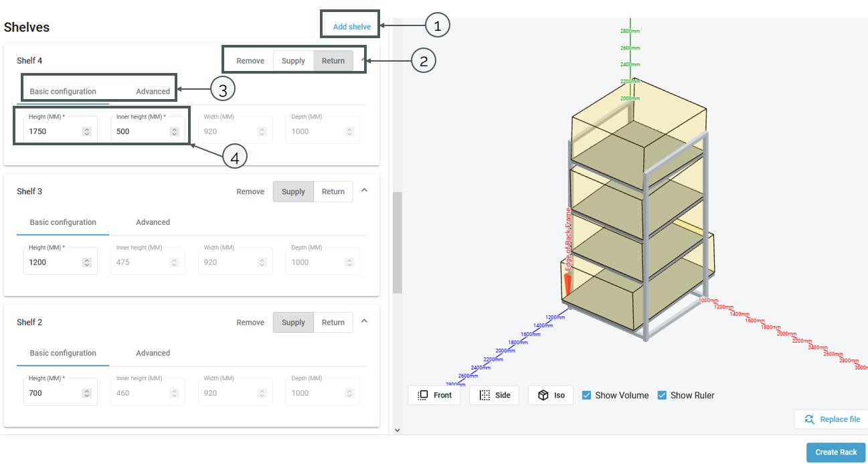Remove Shelf 3
This screenshot has height=464, width=868.
click(x=250, y=191)
